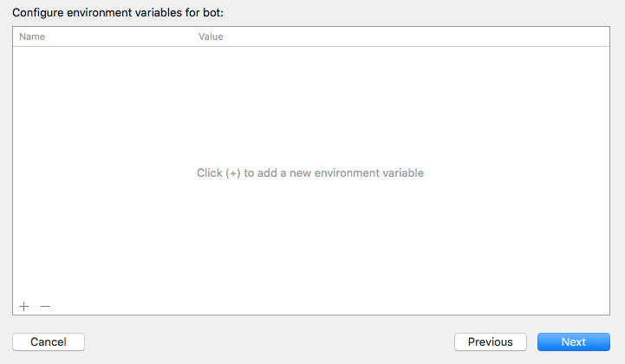Click the minus icon to remove a variable
The image size is (625, 364).
click(x=46, y=306)
